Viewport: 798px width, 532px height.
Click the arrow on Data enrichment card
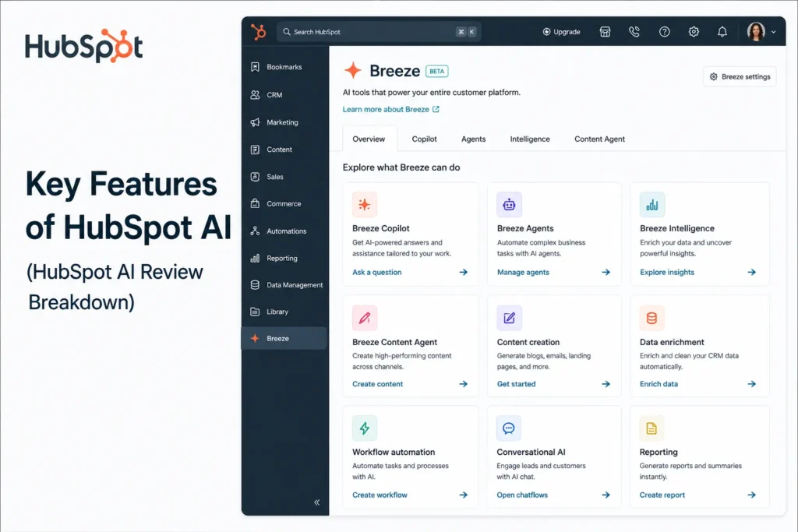point(751,384)
